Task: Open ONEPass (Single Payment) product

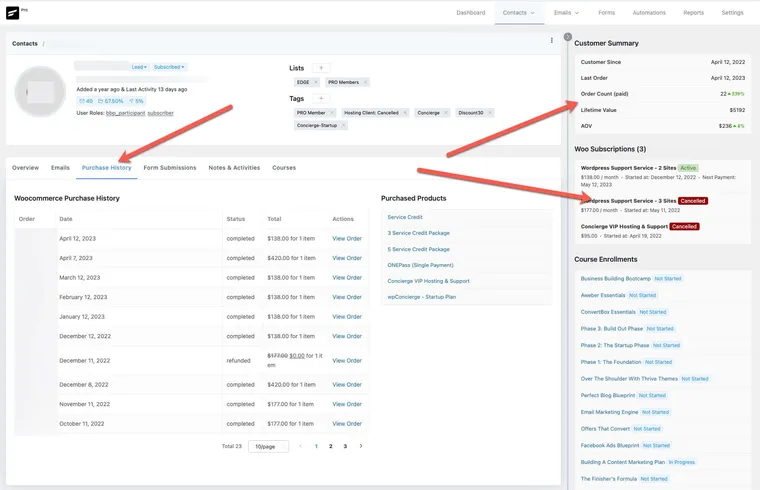Action: (420, 265)
